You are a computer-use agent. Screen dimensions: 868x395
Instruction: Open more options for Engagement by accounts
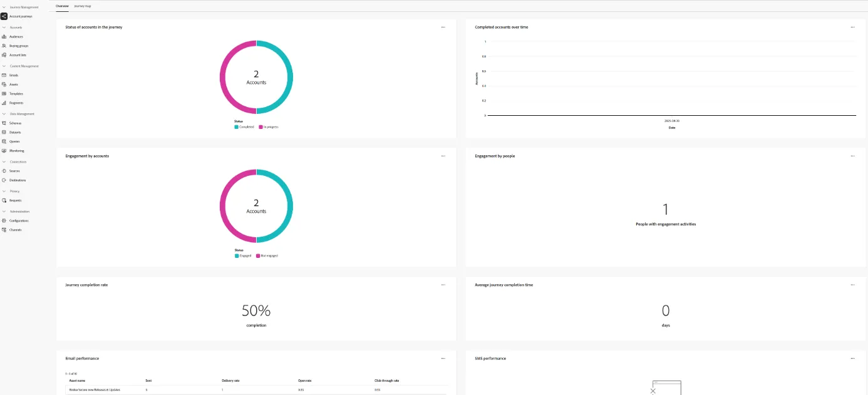point(443,156)
